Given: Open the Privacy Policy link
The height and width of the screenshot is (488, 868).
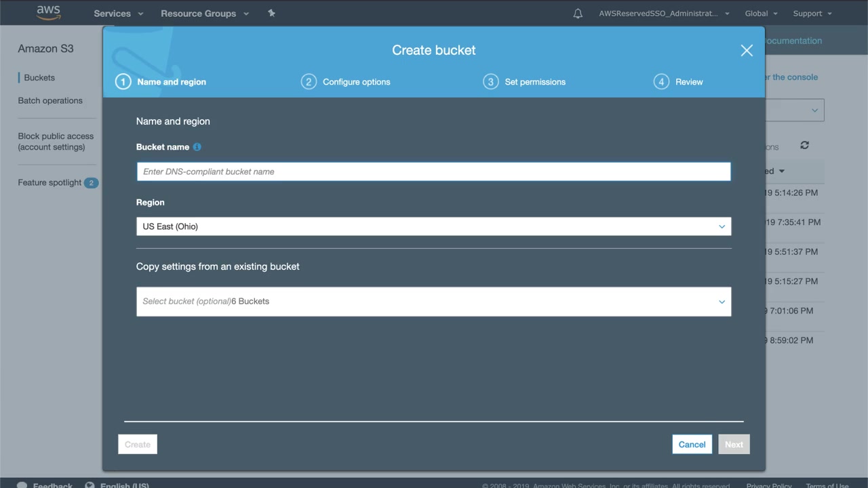Looking at the screenshot, I should [769, 485].
